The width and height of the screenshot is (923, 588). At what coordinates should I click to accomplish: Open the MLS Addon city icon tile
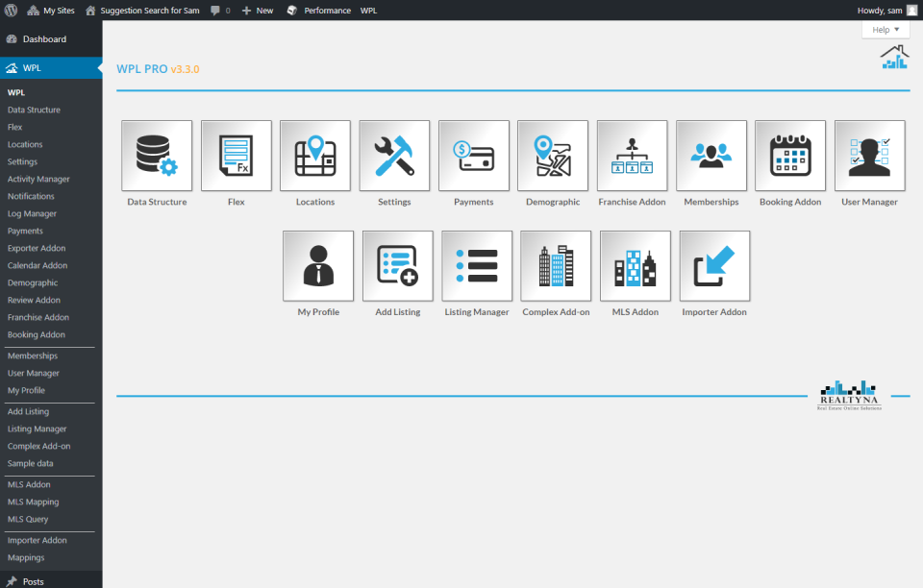(x=636, y=266)
